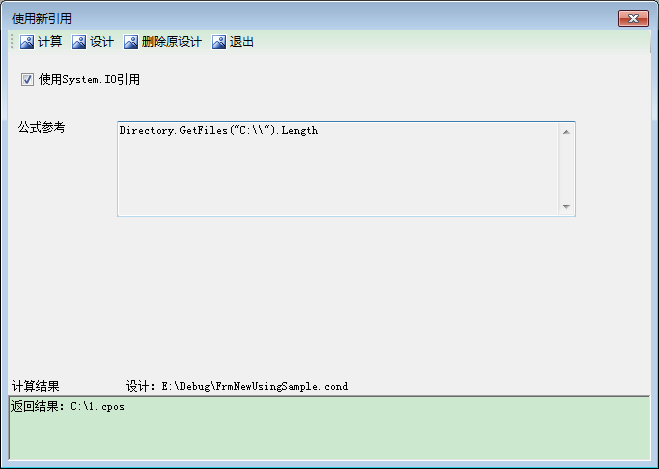
Task: Open 设计 via its text label
Action: (x=102, y=42)
